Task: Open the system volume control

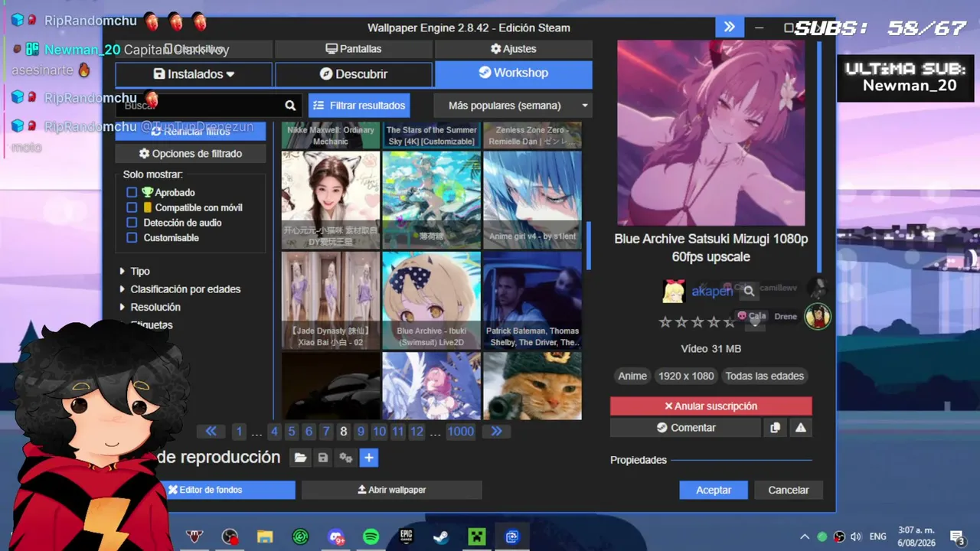Action: 856,536
